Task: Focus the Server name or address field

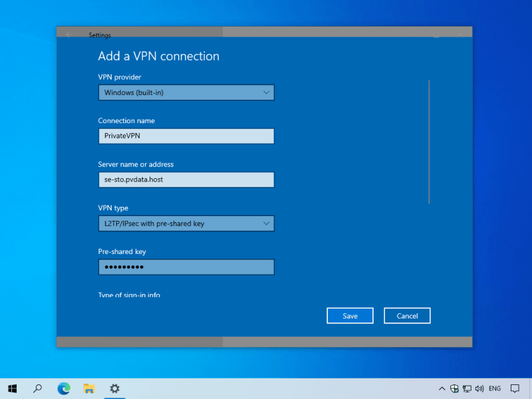Action: (x=186, y=180)
